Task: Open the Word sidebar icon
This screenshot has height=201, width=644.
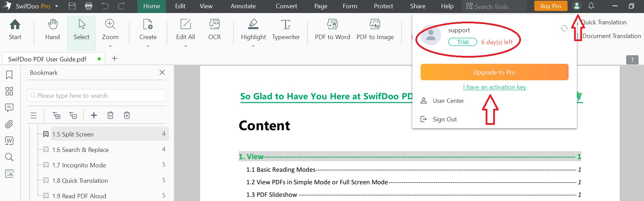Action: click(x=9, y=141)
